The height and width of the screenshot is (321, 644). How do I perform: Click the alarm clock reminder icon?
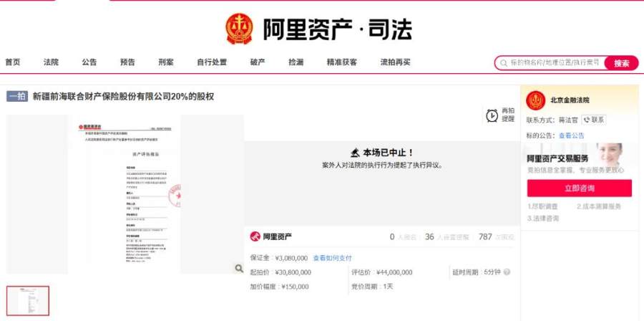pos(492,115)
